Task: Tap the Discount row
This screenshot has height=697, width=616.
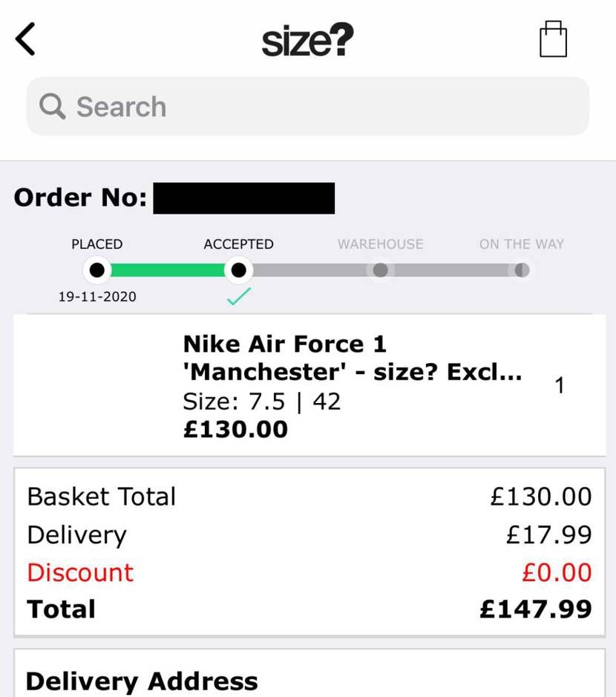Action: tap(309, 572)
